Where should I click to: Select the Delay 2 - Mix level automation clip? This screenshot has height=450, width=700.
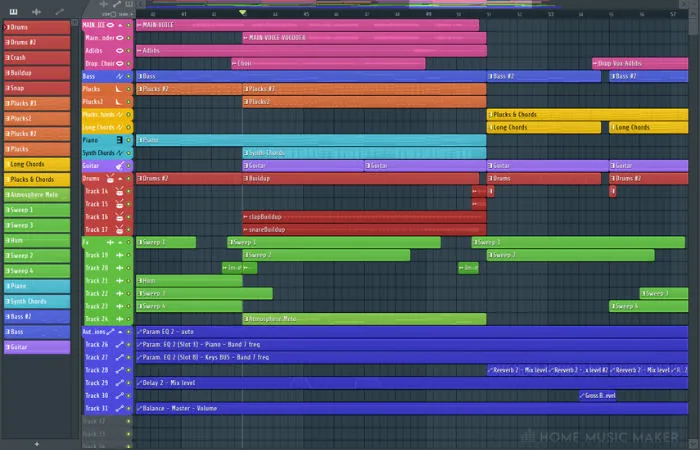pyautogui.click(x=412, y=383)
